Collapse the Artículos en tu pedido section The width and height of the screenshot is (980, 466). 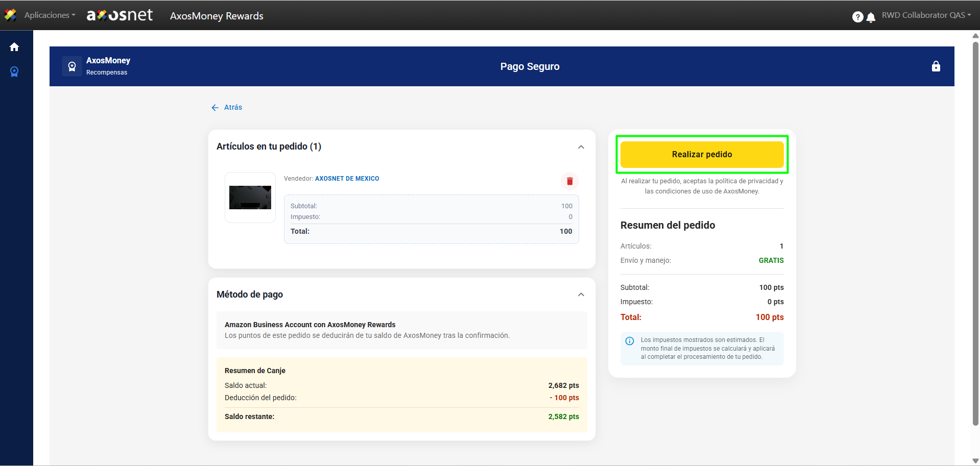581,147
